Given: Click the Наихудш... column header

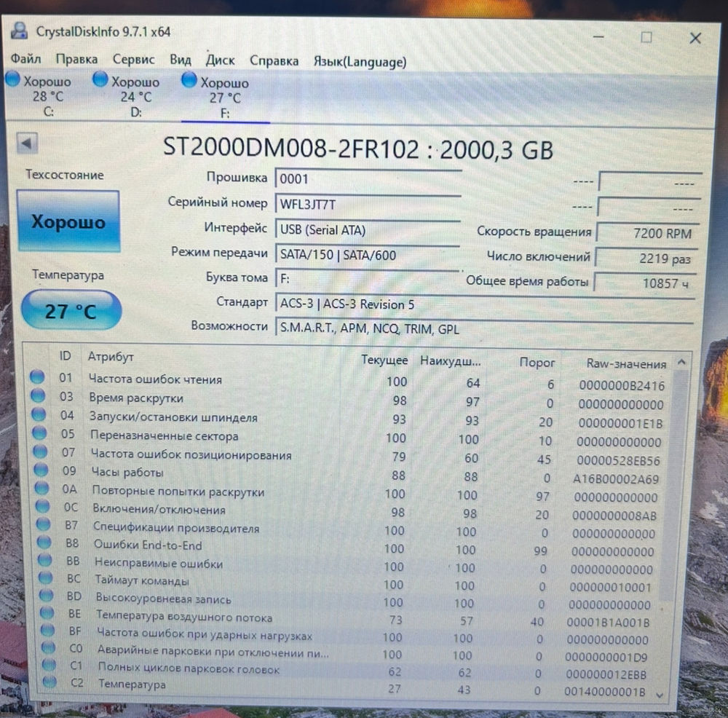Looking at the screenshot, I should 451,361.
